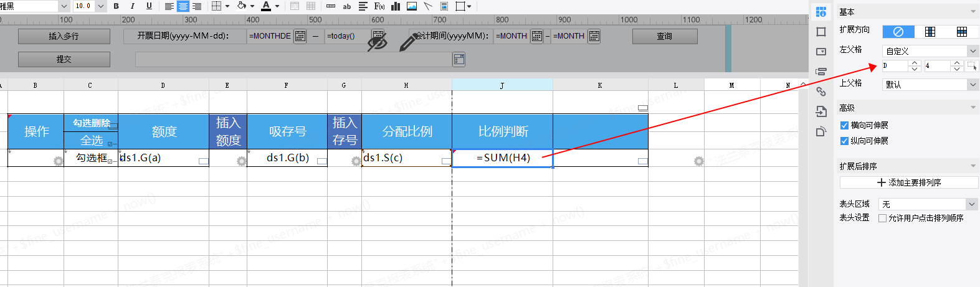This screenshot has height=287, width=980.
Task: Open font size dropdown
Action: point(100,6)
